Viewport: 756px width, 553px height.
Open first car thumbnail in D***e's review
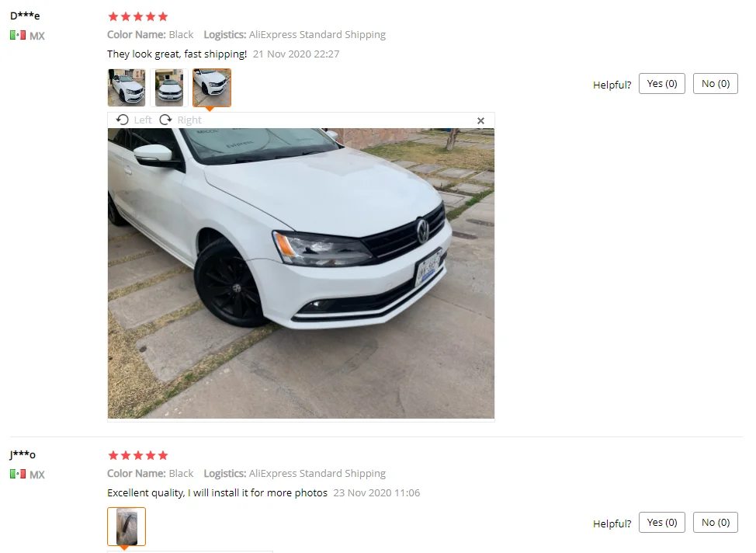click(x=127, y=87)
